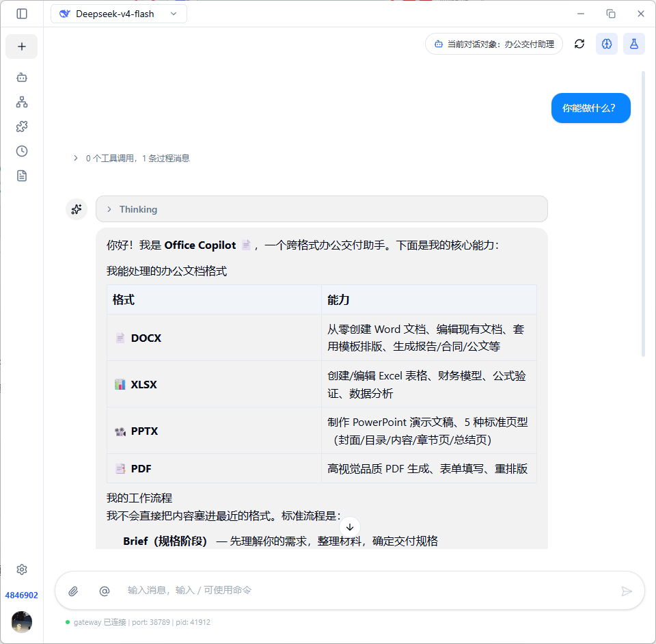Image resolution: width=656 pixels, height=644 pixels.
Task: Click the sparkle assistant avatar icon
Action: coord(77,209)
